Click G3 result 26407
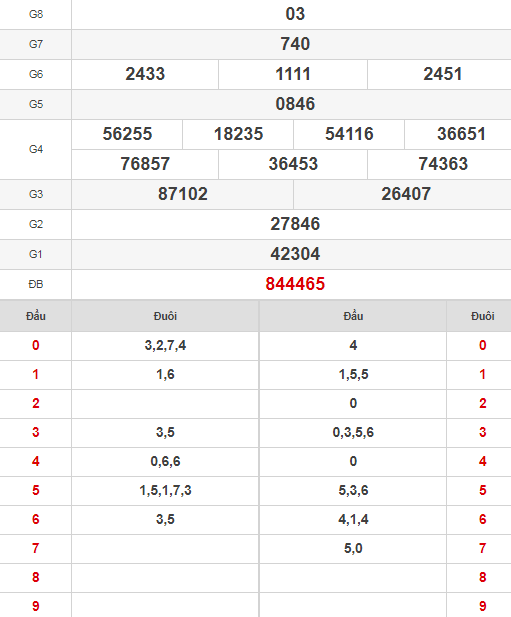The image size is (511, 617). point(406,194)
